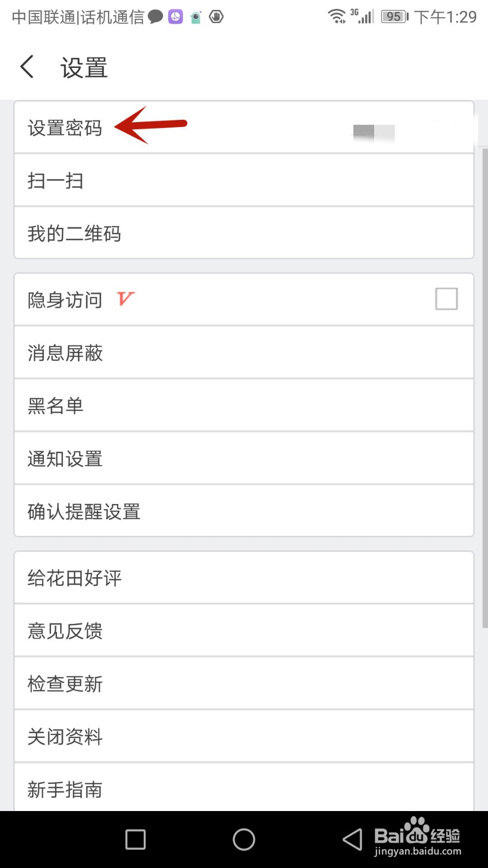Tap 检查更新 button

pyautogui.click(x=244, y=684)
